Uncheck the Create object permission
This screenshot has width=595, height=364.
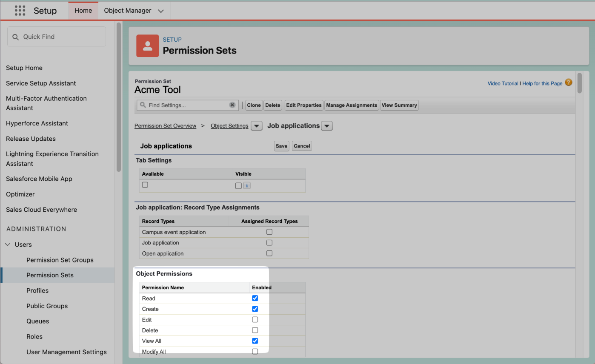point(255,309)
